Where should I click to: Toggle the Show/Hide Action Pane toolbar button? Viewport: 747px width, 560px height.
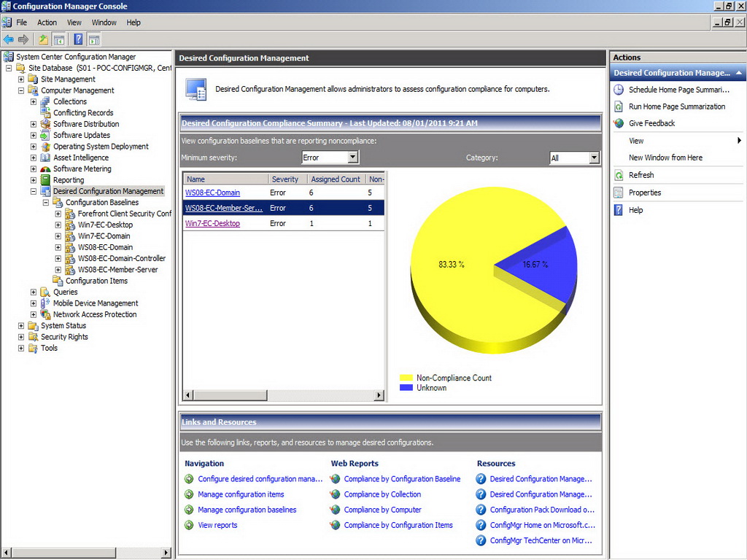point(95,39)
